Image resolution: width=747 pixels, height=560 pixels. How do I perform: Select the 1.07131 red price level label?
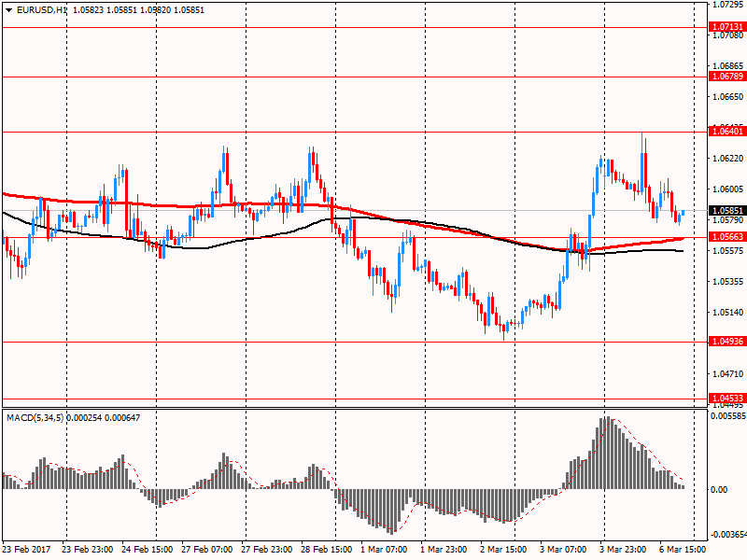click(727, 27)
